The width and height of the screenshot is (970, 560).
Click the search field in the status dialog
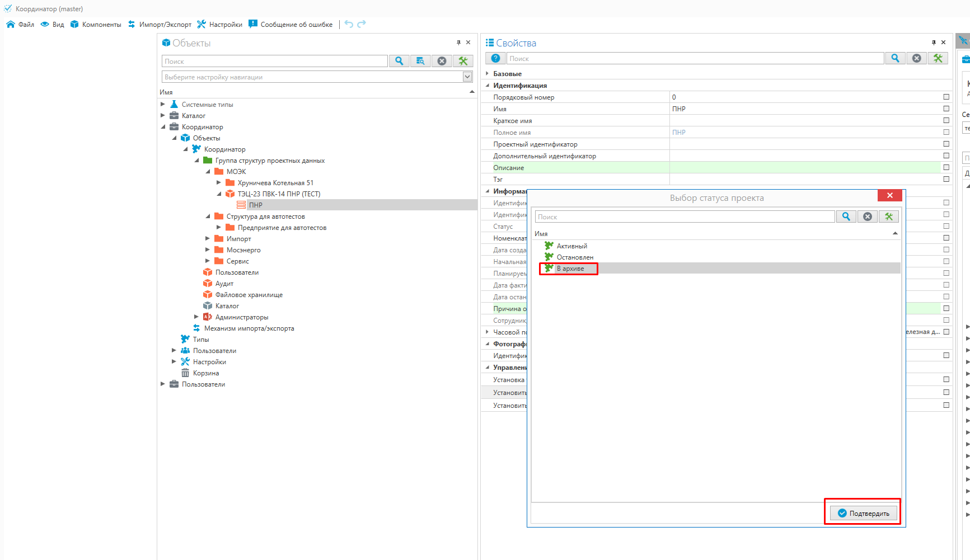click(x=684, y=217)
